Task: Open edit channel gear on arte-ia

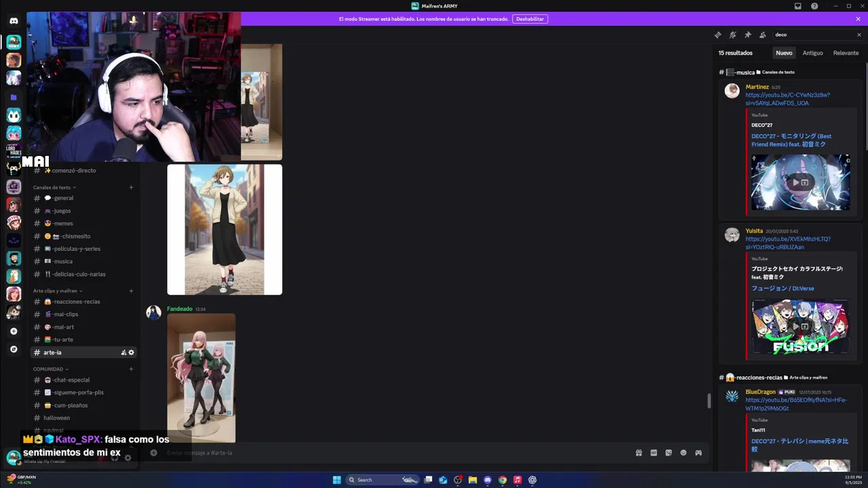Action: coord(132,352)
